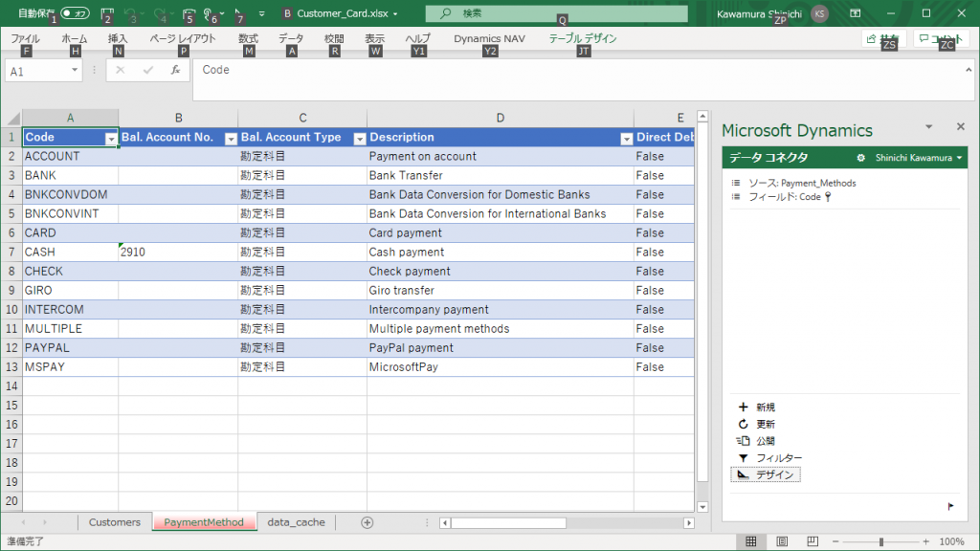This screenshot has height=551, width=980.
Task: Click the insert function fx icon
Action: 175,70
